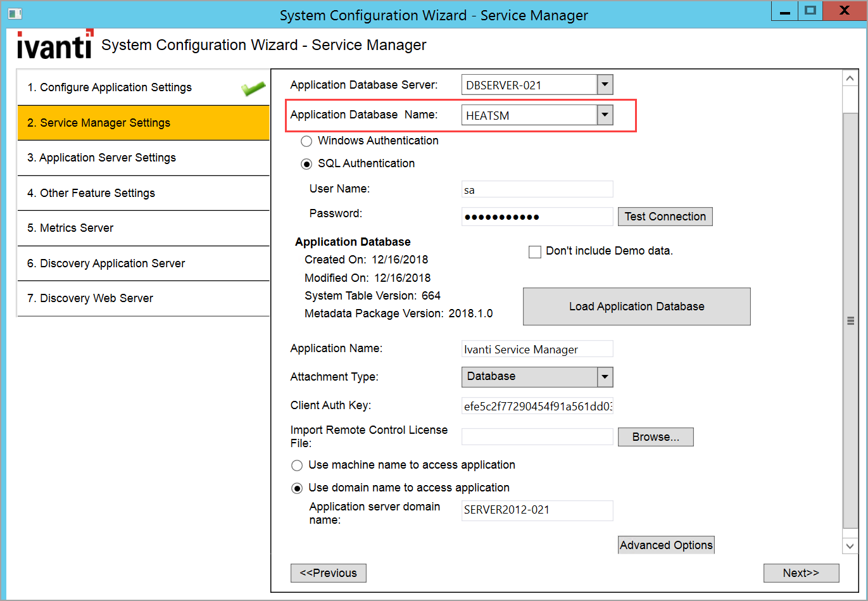
Task: Select SQL Authentication radio button
Action: point(306,164)
